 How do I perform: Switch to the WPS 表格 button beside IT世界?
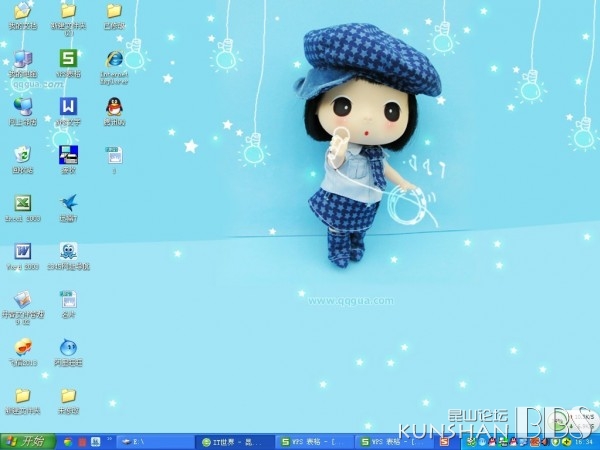pos(315,442)
